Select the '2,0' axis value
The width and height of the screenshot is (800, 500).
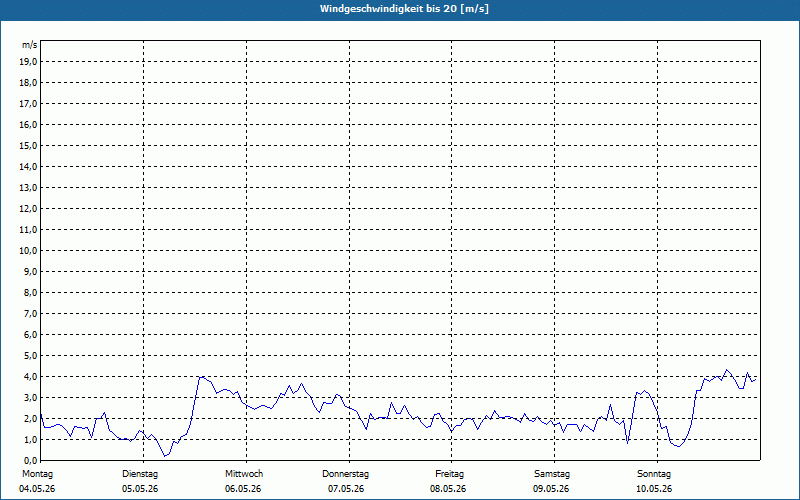(x=30, y=419)
